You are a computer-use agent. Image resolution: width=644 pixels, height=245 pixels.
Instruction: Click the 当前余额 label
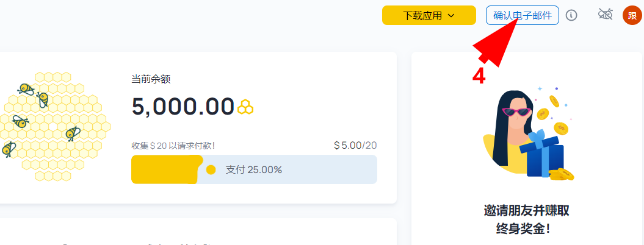(151, 79)
